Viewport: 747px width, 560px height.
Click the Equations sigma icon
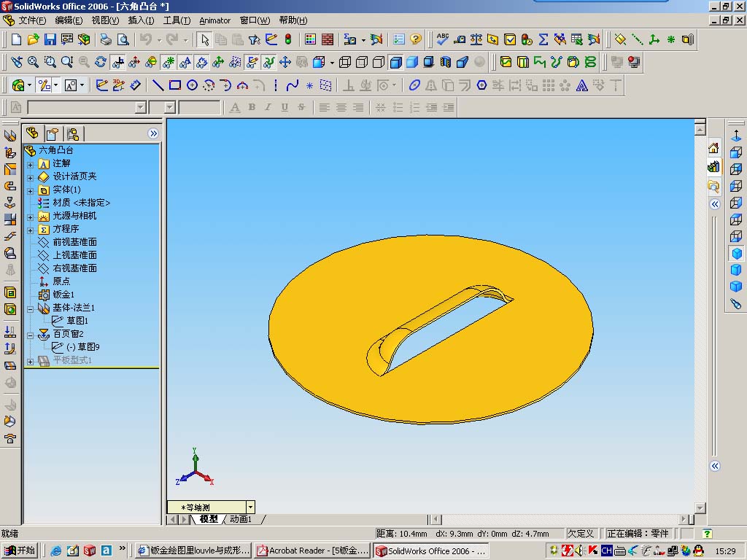[x=543, y=39]
